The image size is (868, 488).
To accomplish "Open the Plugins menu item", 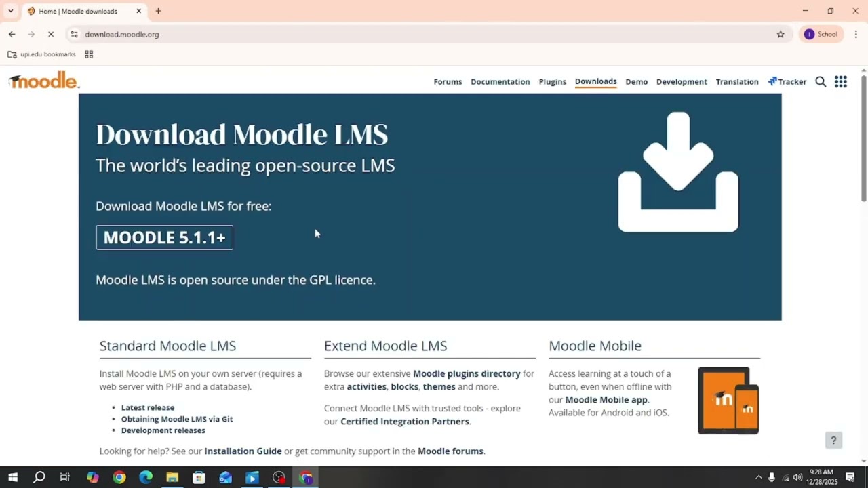I will (x=553, y=81).
